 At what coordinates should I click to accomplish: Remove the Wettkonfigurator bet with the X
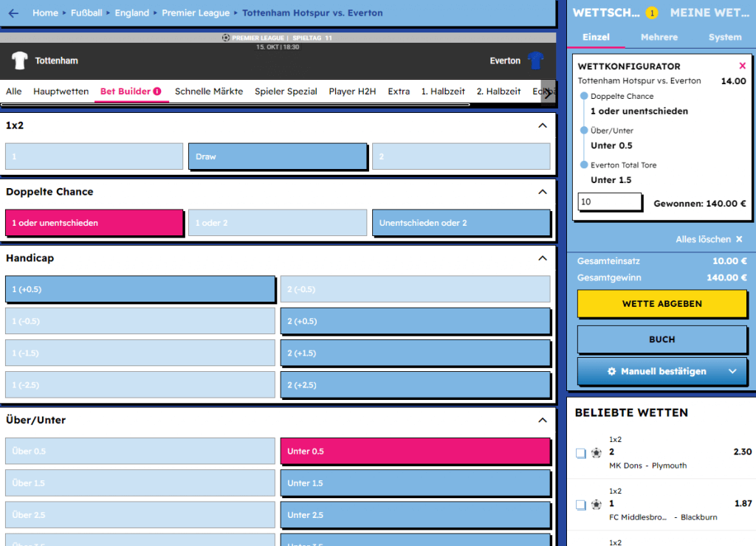pyautogui.click(x=742, y=66)
